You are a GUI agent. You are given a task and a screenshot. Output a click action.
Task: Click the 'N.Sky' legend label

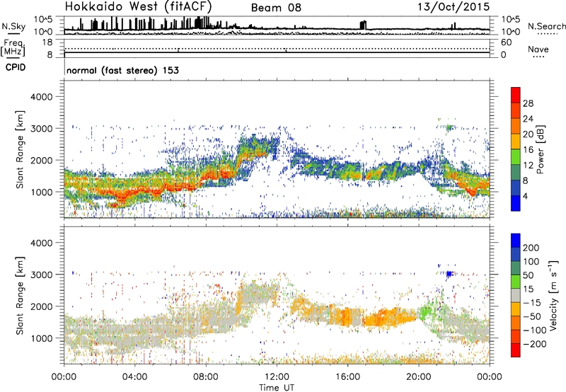[x=13, y=26]
